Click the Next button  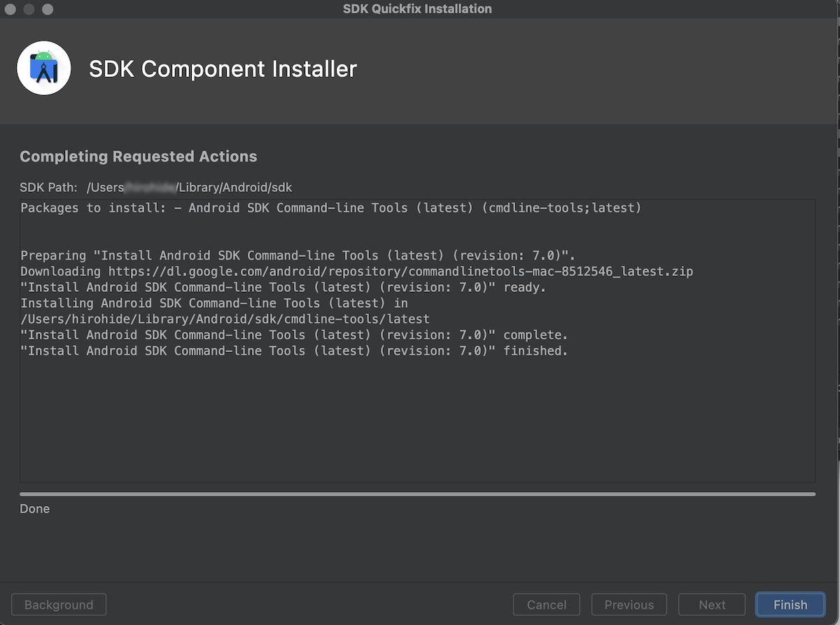point(712,605)
